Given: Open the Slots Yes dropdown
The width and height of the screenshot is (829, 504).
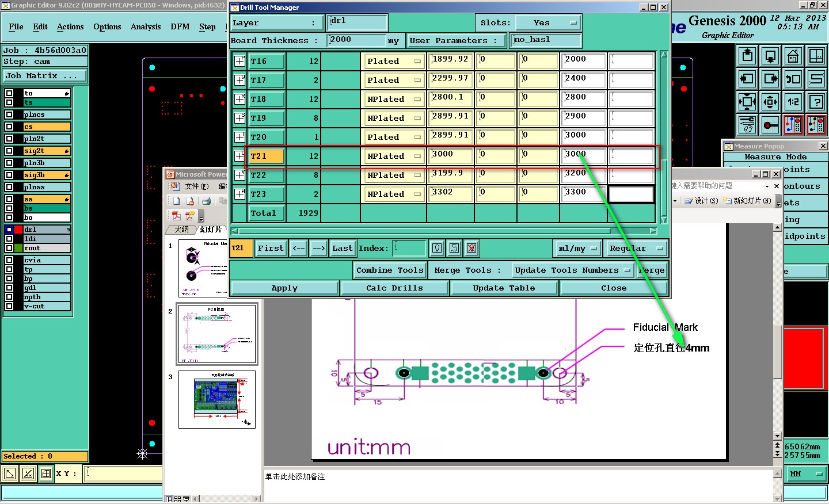Looking at the screenshot, I should [x=547, y=23].
